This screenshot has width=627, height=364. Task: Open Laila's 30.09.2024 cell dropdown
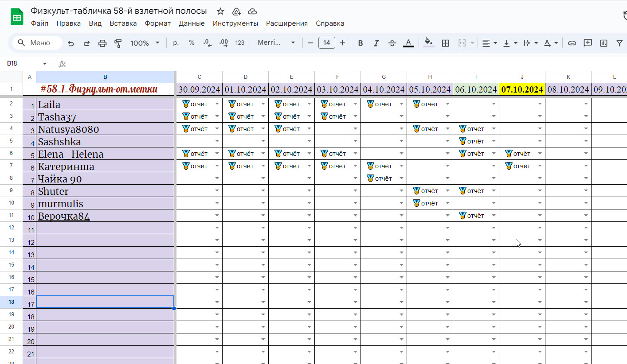(217, 104)
